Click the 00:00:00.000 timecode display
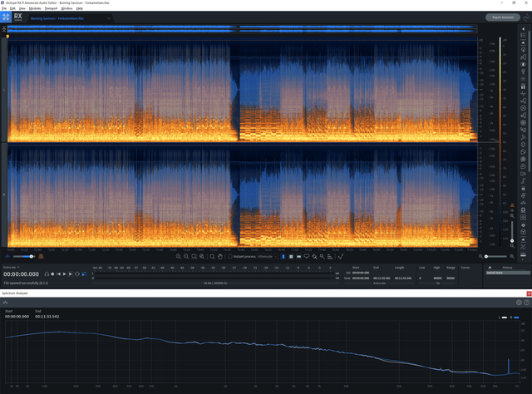The image size is (532, 394). tap(22, 274)
